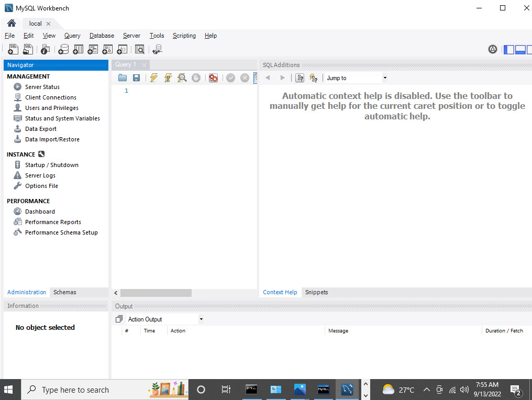Create a new SQL tab for executing queries
This screenshot has width=532, height=400.
[x=12, y=49]
